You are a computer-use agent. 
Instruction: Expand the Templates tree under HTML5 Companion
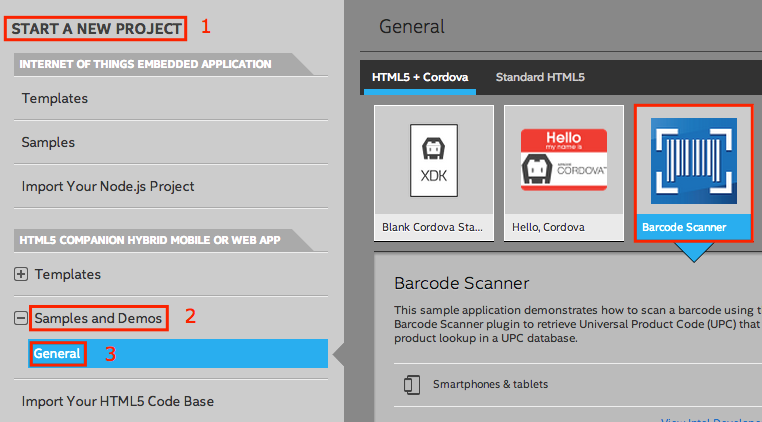click(20, 274)
